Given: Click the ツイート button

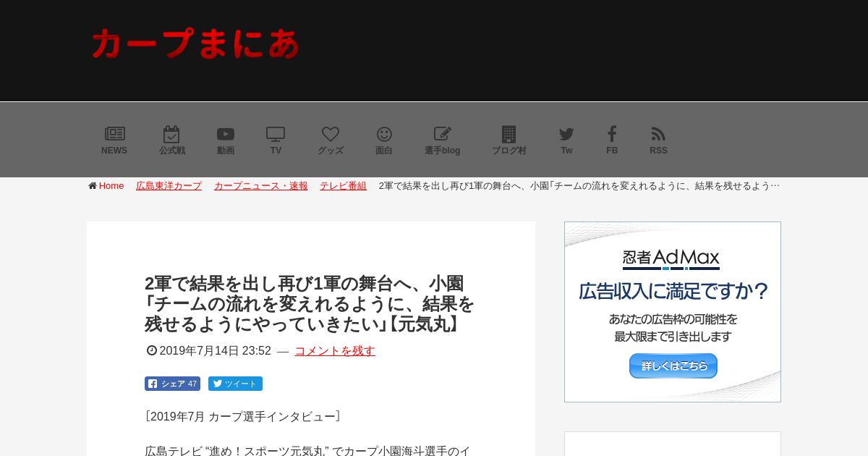Looking at the screenshot, I should tap(235, 384).
